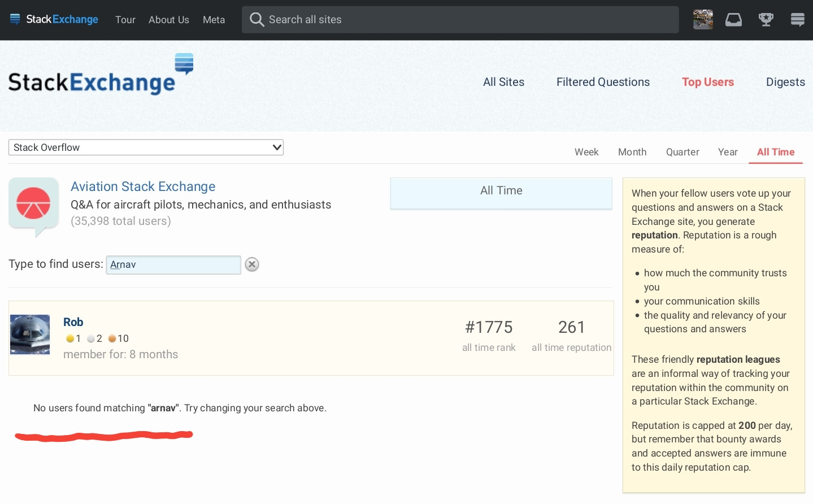Click the search magnifier icon
The height and width of the screenshot is (504, 813).
pos(256,20)
